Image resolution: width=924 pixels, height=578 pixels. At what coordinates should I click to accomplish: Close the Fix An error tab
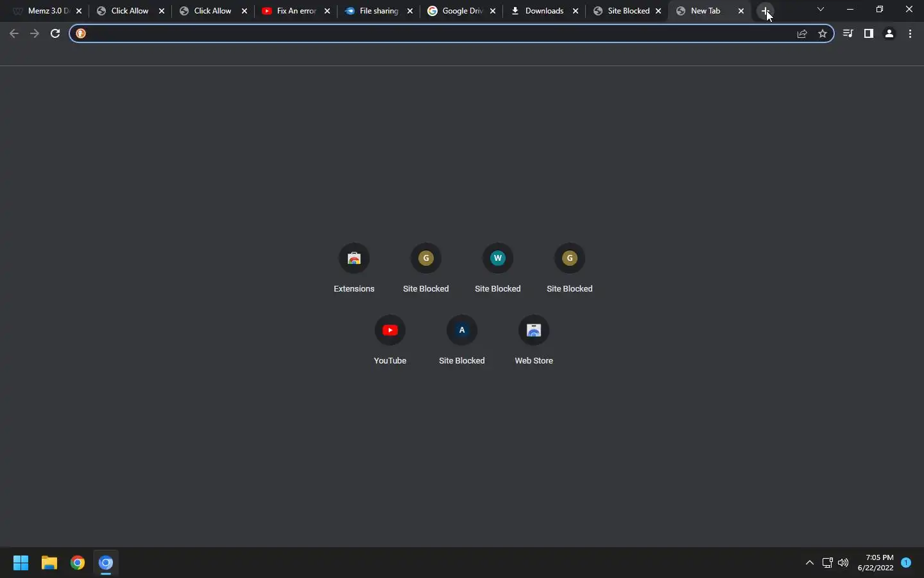click(x=327, y=11)
